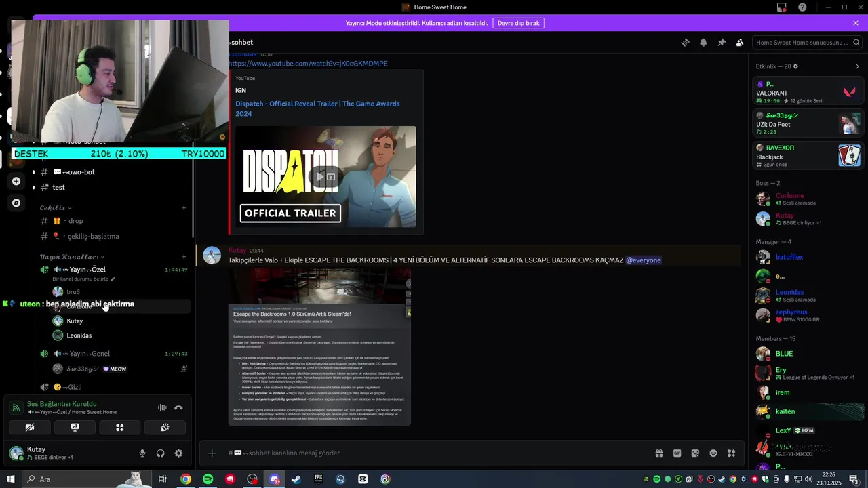Viewport: 868px width, 488px height.
Task: Add a channel to Yayın Kanalları category
Action: (184, 257)
